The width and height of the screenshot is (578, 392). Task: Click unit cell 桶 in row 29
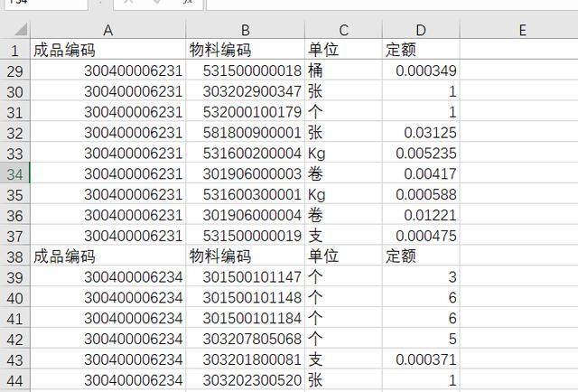343,70
